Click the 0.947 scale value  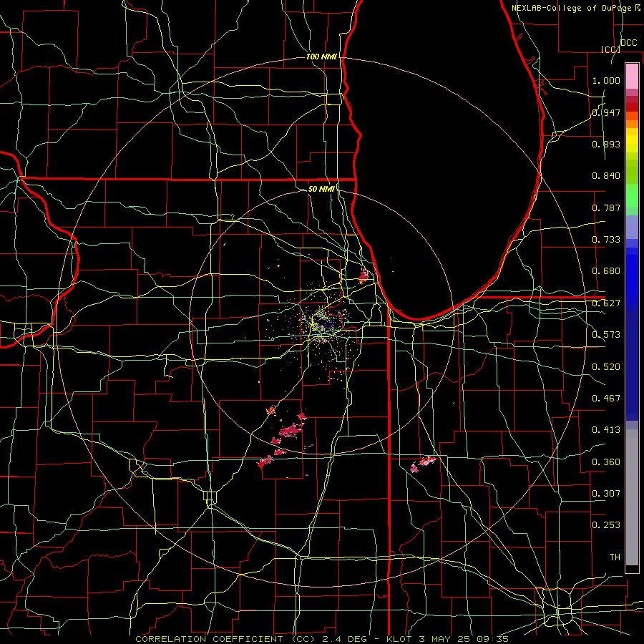click(x=606, y=112)
